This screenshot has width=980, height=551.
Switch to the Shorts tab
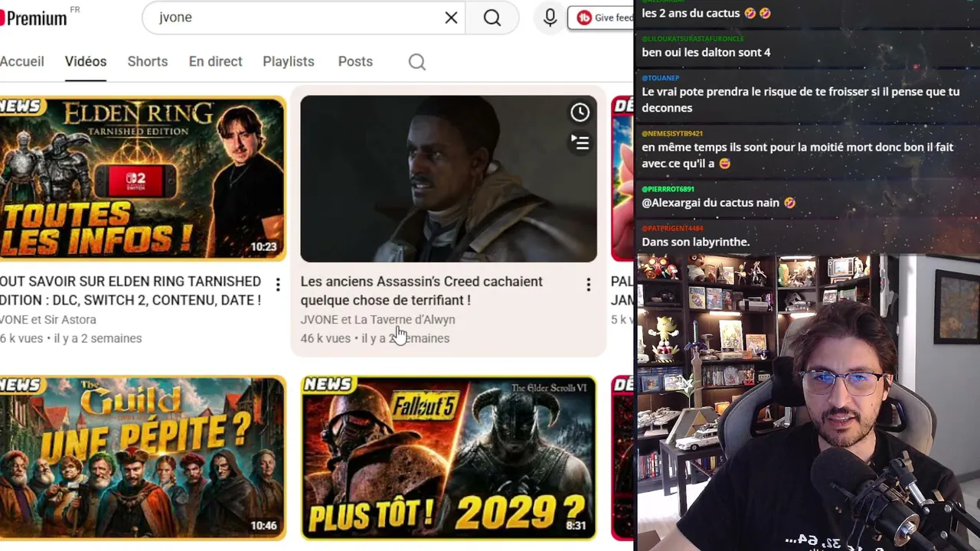(148, 61)
